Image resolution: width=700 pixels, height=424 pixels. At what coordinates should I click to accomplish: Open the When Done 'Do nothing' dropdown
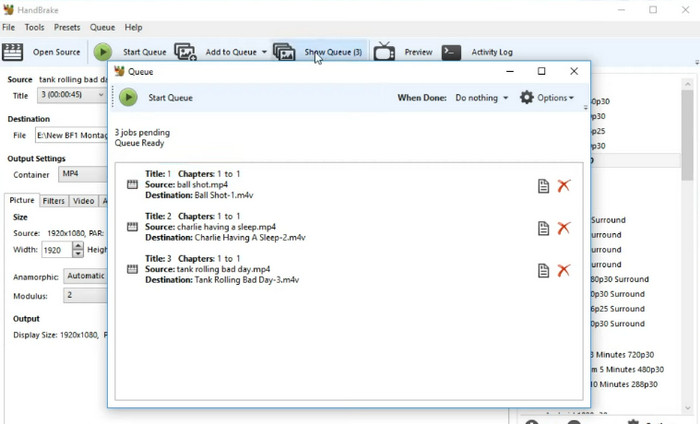482,98
